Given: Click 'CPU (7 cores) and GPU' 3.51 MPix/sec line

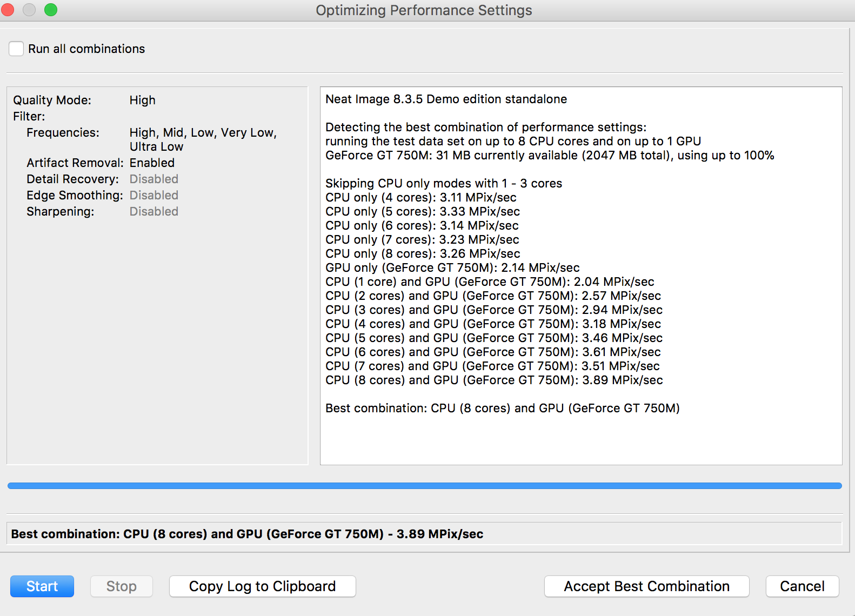Looking at the screenshot, I should (x=492, y=366).
